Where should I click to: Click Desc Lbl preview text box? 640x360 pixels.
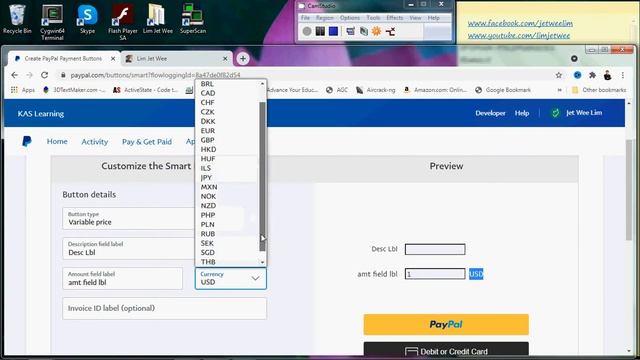coord(435,249)
